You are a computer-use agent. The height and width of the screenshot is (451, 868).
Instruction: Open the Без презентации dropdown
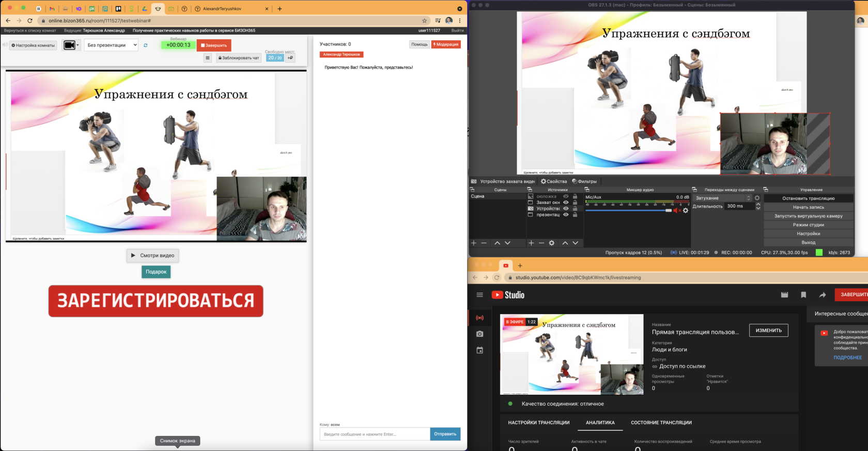[111, 45]
